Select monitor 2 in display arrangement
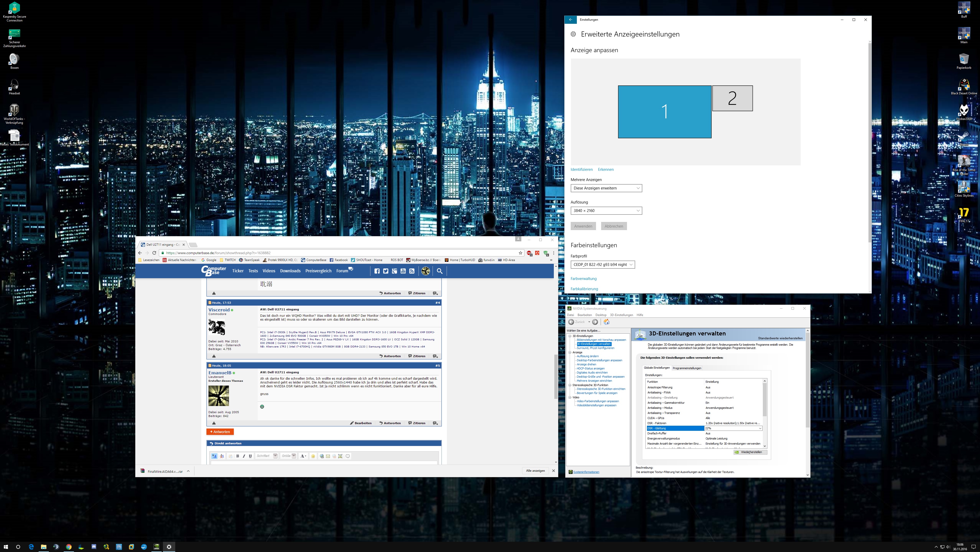This screenshot has height=552, width=980. [732, 98]
